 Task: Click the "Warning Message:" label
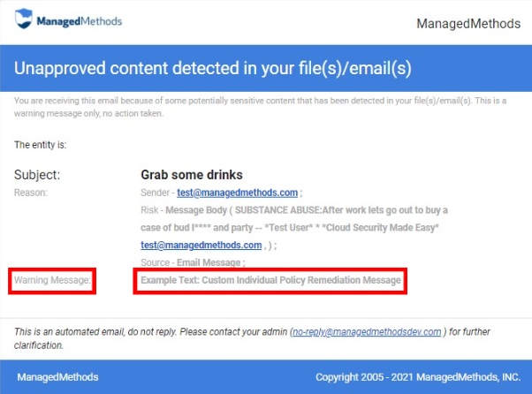point(52,282)
